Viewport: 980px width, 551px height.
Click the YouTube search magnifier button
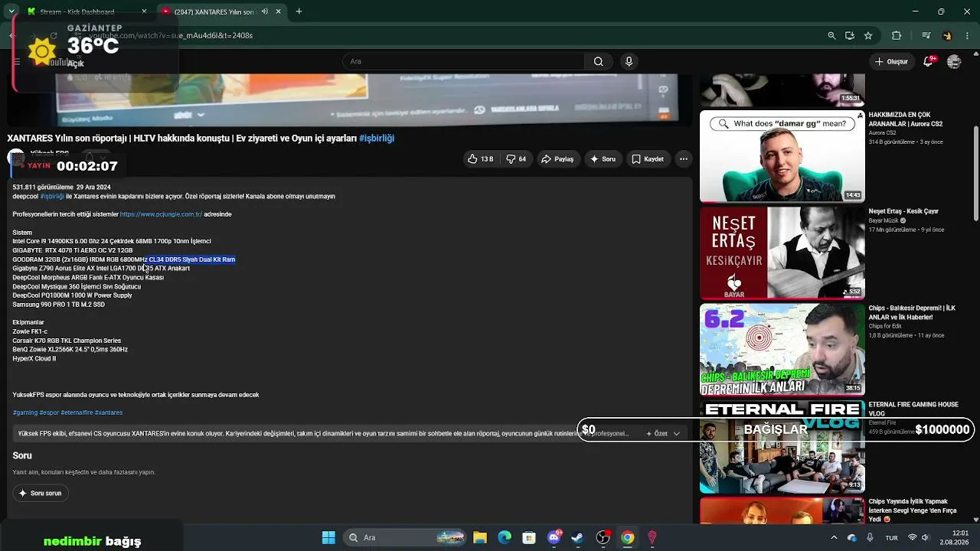click(x=598, y=61)
